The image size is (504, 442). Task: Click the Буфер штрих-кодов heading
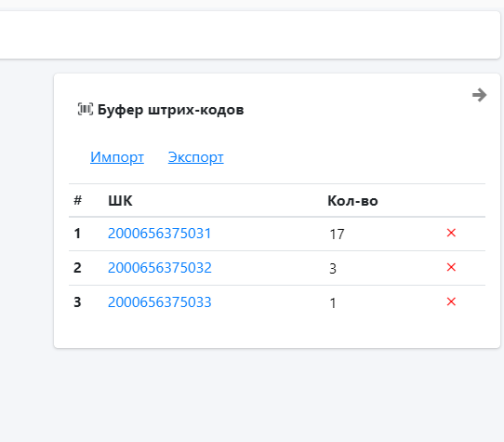(171, 110)
